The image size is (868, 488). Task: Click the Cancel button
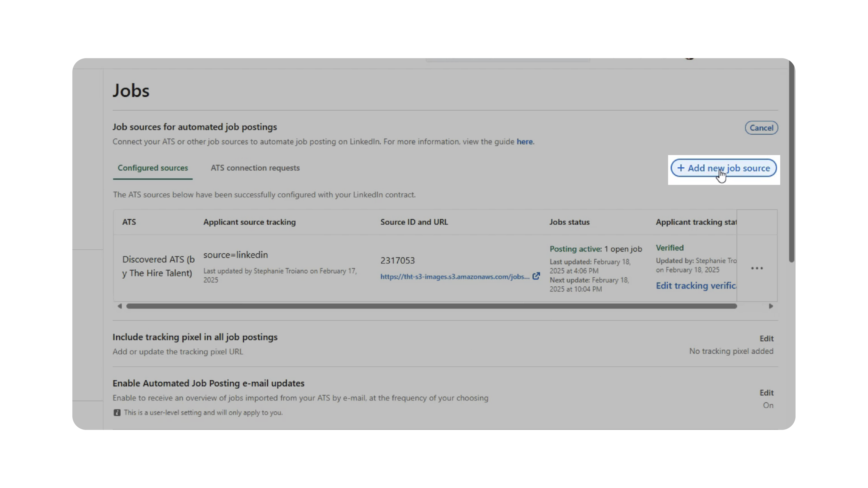[x=761, y=128]
